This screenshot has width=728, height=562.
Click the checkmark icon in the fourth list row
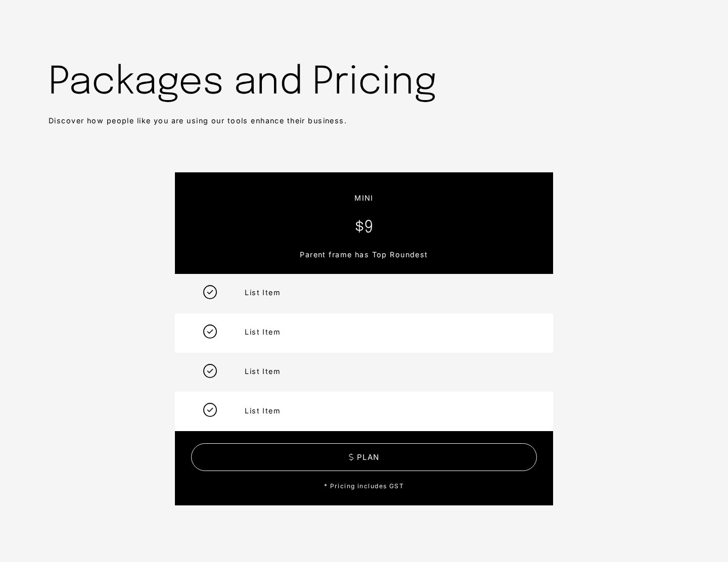210,410
